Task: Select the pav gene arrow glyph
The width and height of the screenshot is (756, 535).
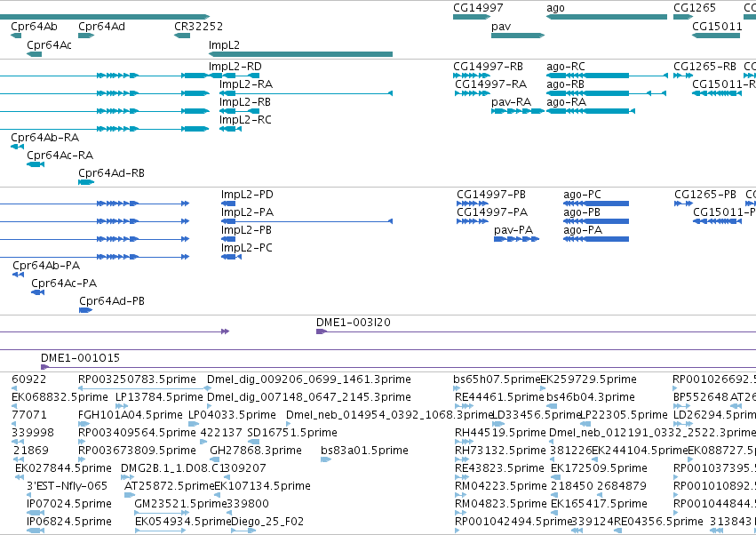Action: [518, 36]
